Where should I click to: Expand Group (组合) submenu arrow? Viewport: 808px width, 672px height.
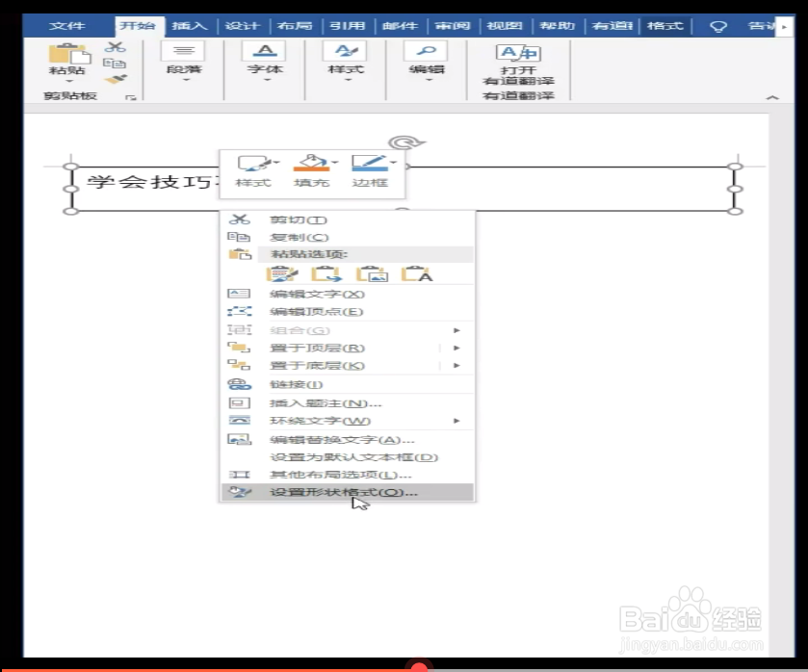[456, 330]
